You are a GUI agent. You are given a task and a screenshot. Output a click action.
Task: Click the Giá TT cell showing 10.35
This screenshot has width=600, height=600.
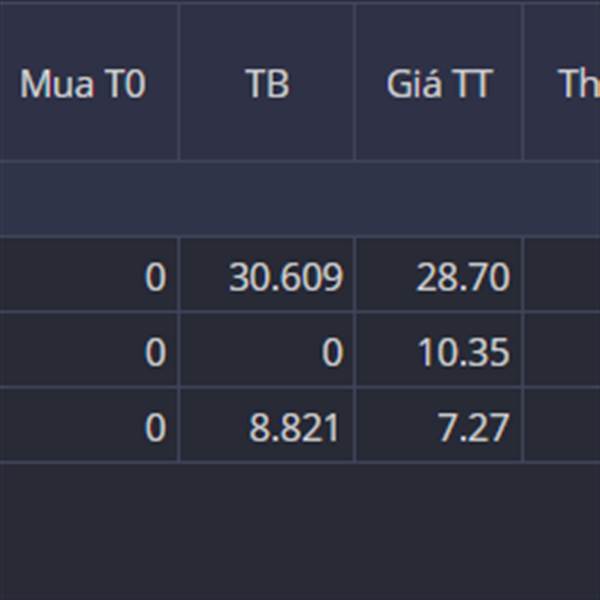tap(463, 353)
